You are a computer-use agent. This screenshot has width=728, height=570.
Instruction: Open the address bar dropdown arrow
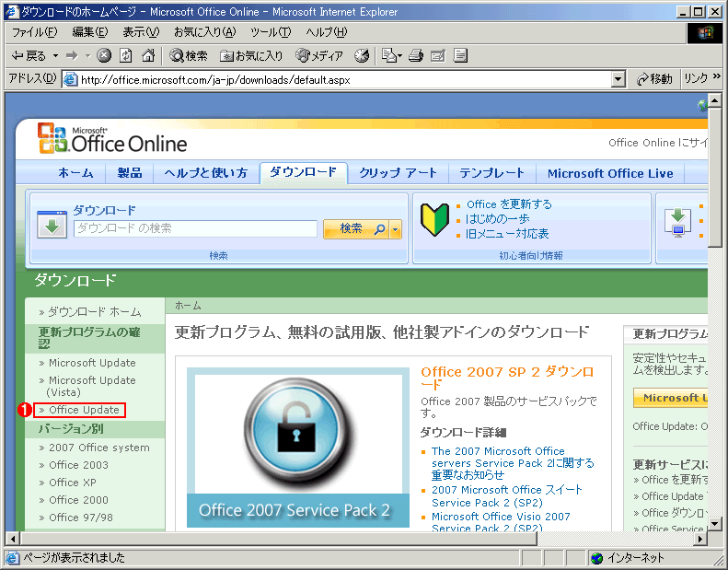click(618, 79)
